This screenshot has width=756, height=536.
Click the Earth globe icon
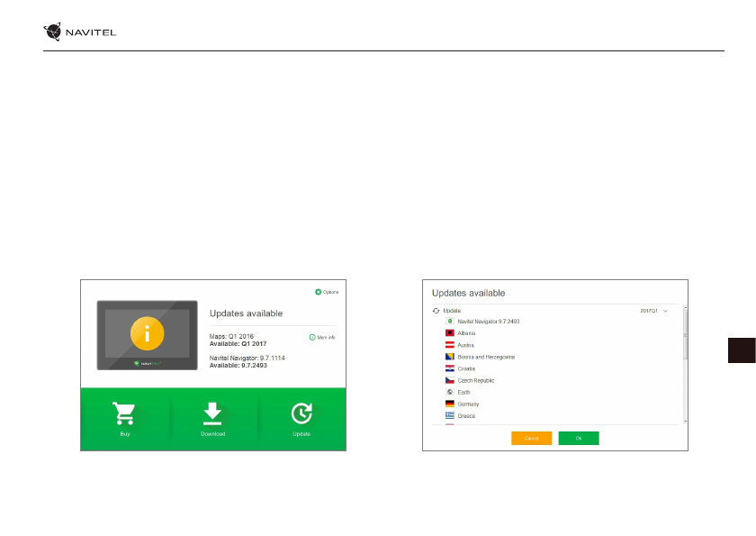449,392
